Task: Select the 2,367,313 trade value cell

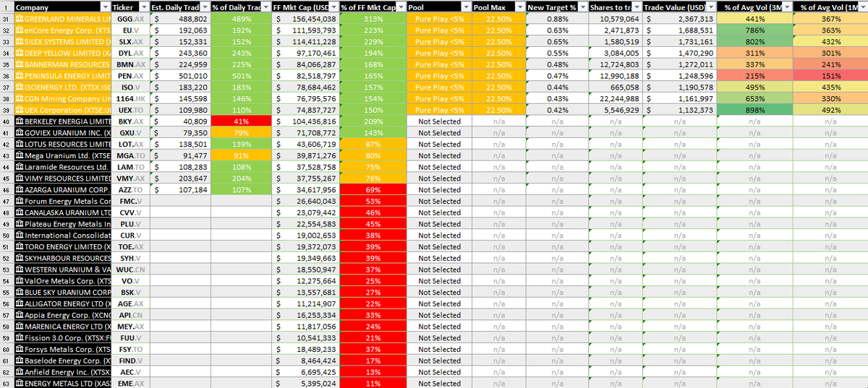Action: point(679,19)
